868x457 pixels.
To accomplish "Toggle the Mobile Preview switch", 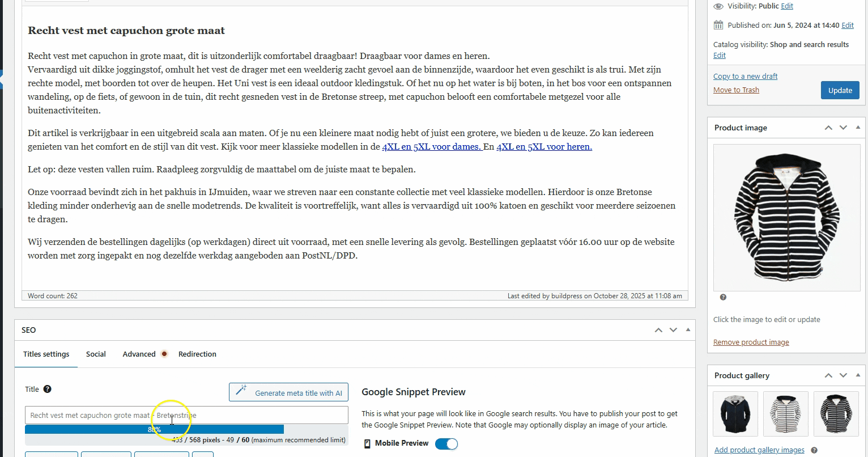I will 446,443.
